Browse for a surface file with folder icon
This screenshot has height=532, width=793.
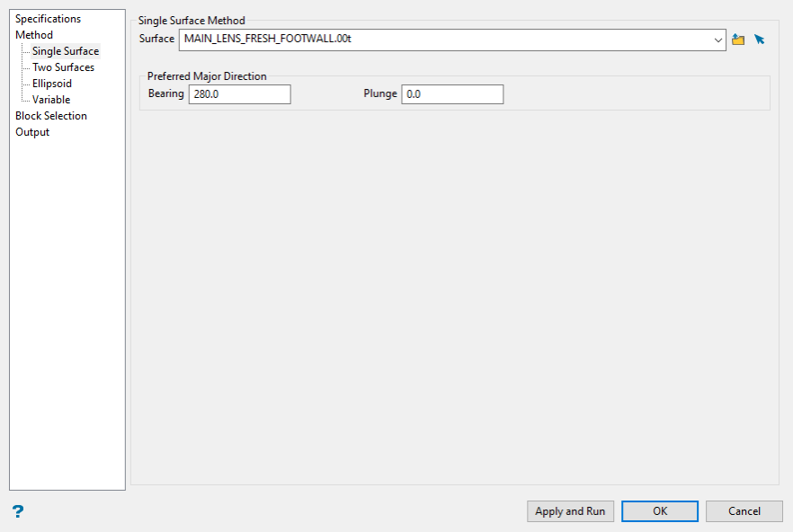[738, 40]
